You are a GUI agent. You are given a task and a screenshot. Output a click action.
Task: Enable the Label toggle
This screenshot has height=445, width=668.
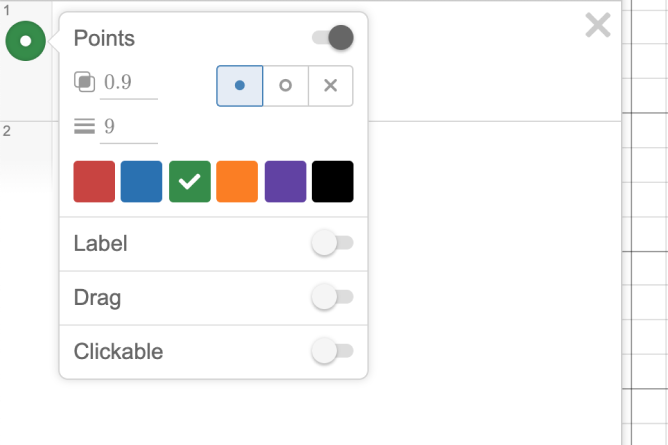coord(333,243)
